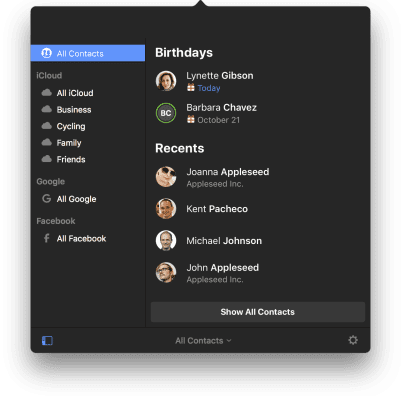Viewport: 401px width, 400px height.
Task: Click the All Contacts label in the sidebar
Action: [80, 54]
